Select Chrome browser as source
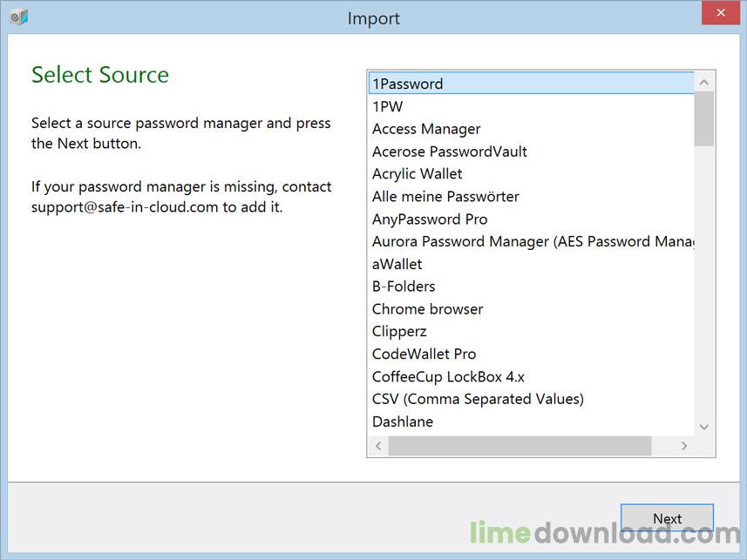The height and width of the screenshot is (560, 747). click(427, 309)
